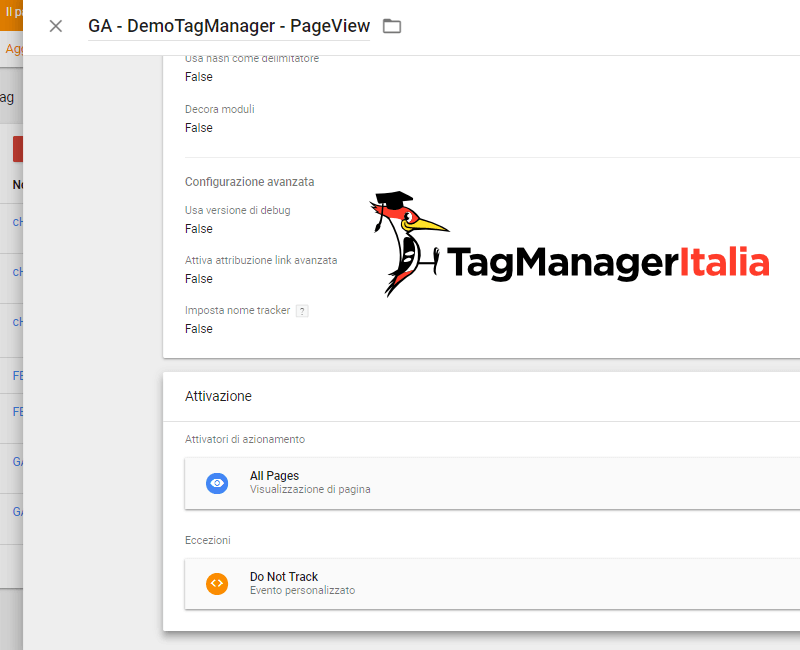Open the All Pages trigger
This screenshot has height=650, width=800.
(x=492, y=483)
